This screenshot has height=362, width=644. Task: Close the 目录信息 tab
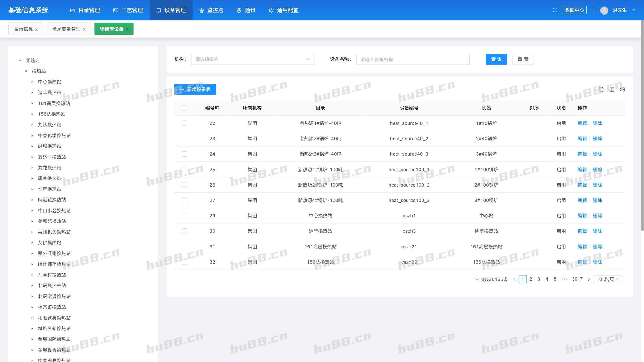[x=37, y=29]
